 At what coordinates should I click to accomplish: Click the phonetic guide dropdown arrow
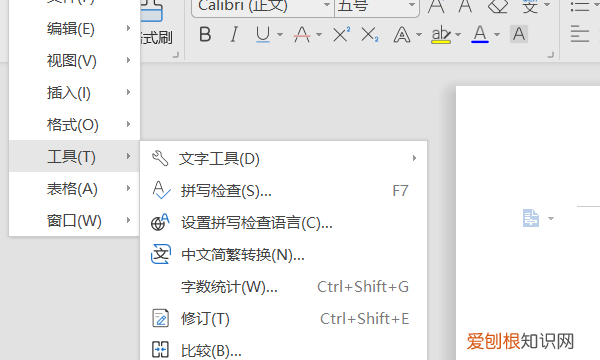(x=547, y=5)
